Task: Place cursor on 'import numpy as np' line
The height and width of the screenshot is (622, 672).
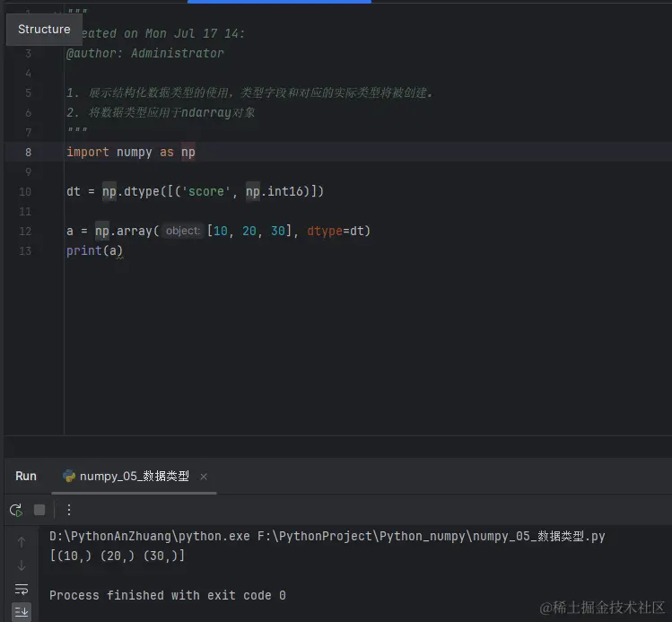Action: [130, 153]
